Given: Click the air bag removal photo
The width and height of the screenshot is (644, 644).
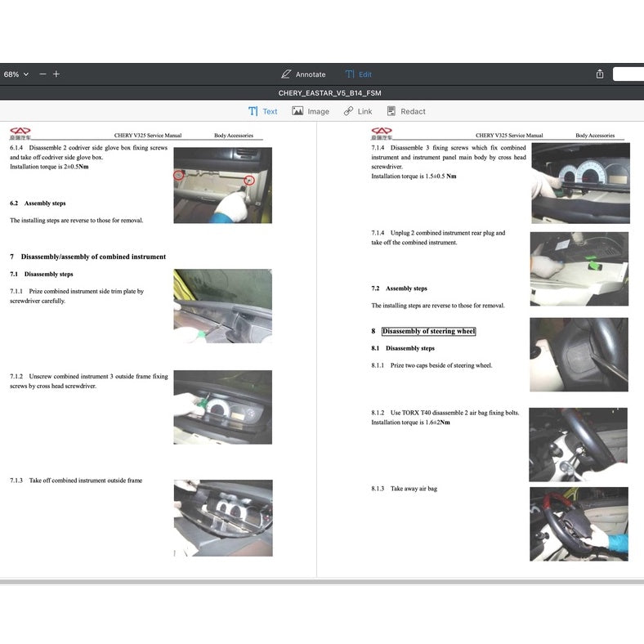Looking at the screenshot, I should pyautogui.click(x=579, y=524).
